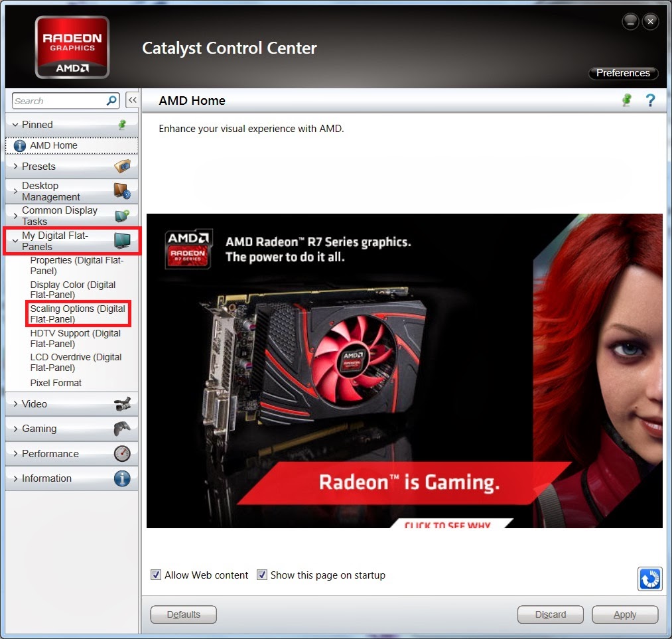Click the My Digital Flat-Panels monitor icon
Screen dimensions: 672x639
click(122, 240)
